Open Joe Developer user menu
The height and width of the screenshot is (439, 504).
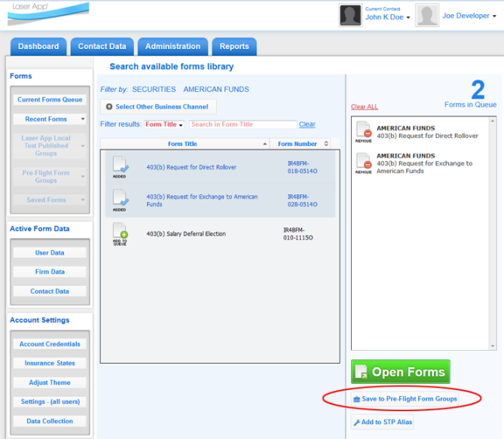[x=470, y=16]
